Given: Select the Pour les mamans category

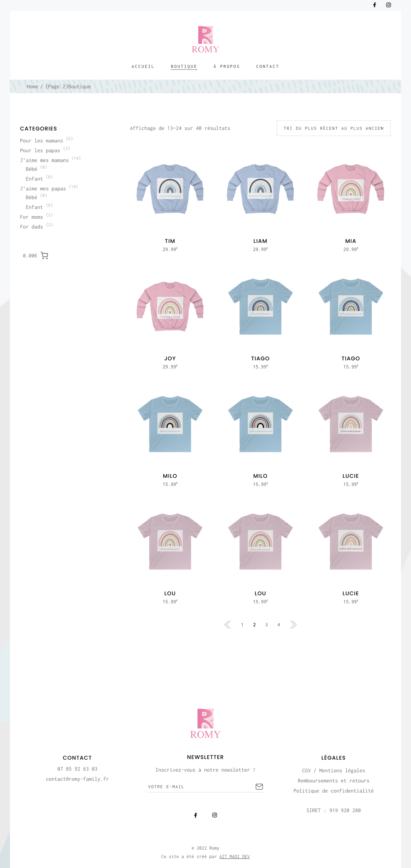Looking at the screenshot, I should 41,140.
